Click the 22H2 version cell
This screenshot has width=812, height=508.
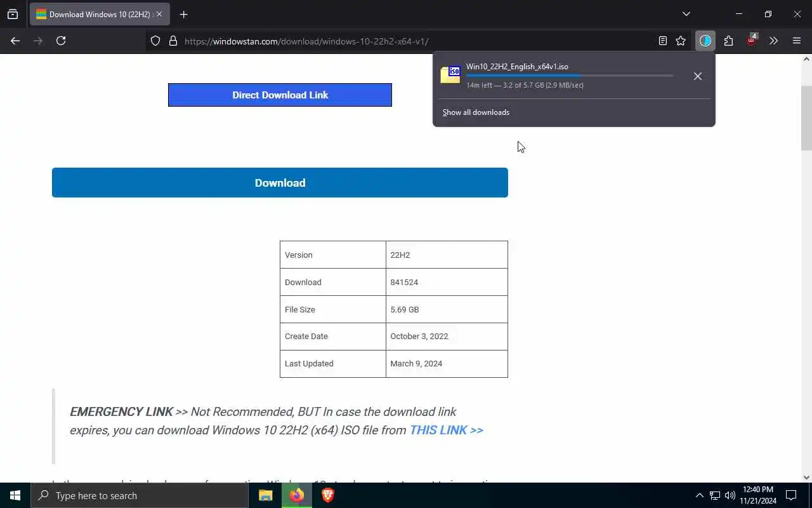[447, 255]
